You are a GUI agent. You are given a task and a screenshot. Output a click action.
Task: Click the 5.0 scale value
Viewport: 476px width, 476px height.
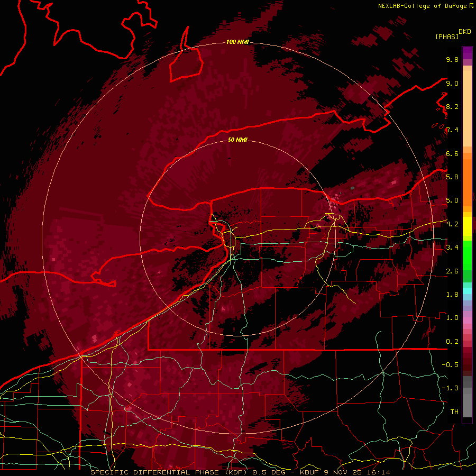click(x=452, y=200)
